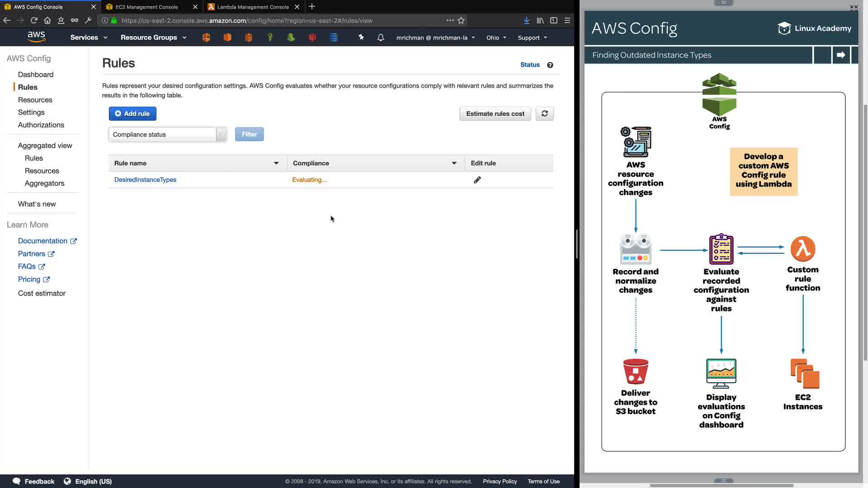
Task: Click Estimate rules cost button
Action: point(495,113)
